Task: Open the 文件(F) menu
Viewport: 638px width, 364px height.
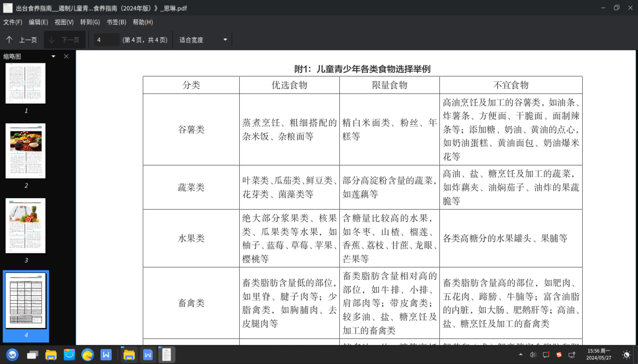Action: [x=13, y=22]
